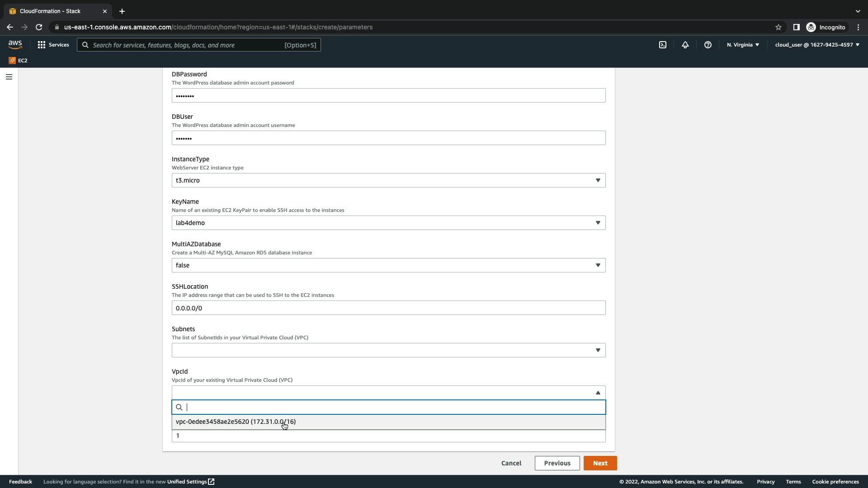The image size is (868, 488).
Task: Open the KeyName dropdown showing lab4demo
Action: pos(388,223)
